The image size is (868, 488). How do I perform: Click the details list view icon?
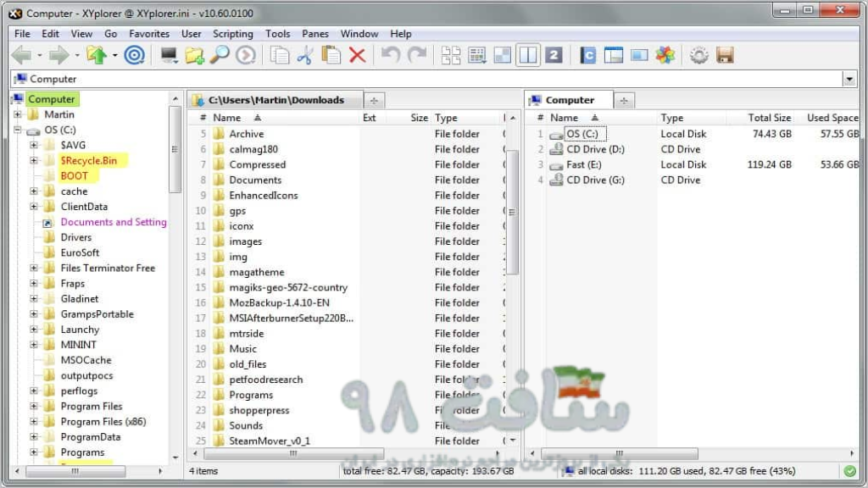tap(476, 55)
